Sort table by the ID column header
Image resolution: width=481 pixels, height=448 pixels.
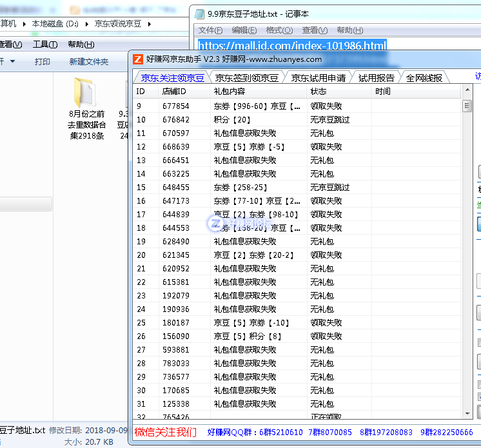click(x=146, y=92)
